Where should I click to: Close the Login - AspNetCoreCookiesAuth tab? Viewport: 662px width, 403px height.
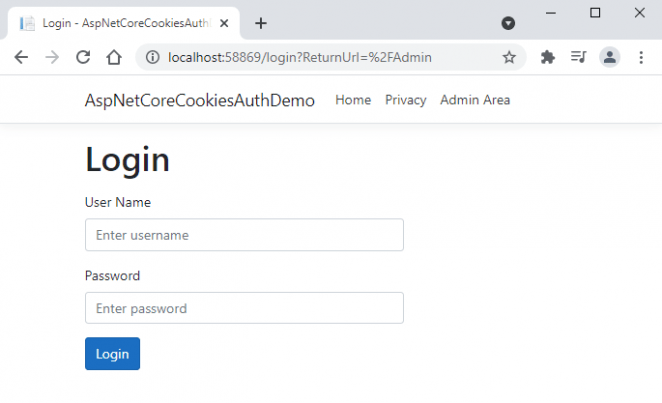pos(224,23)
